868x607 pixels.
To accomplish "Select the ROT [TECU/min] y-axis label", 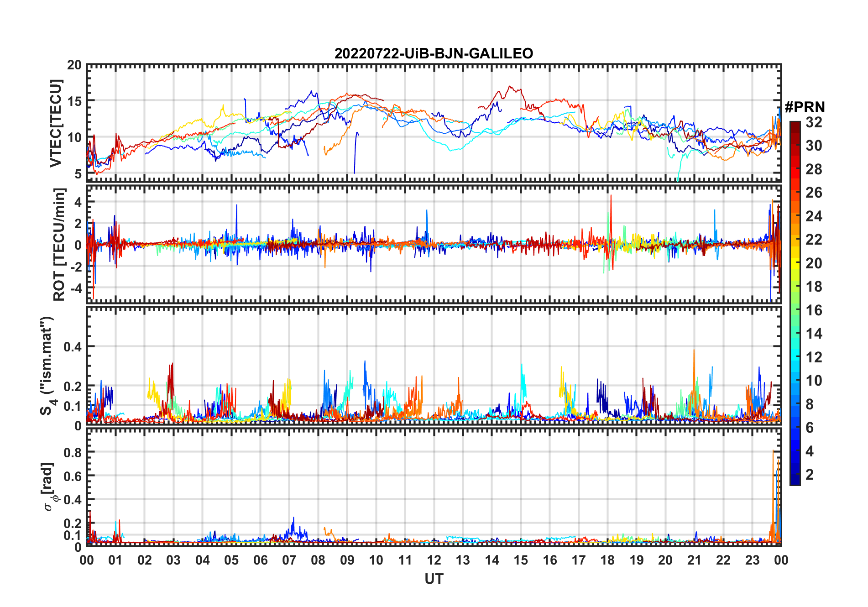I will [59, 244].
